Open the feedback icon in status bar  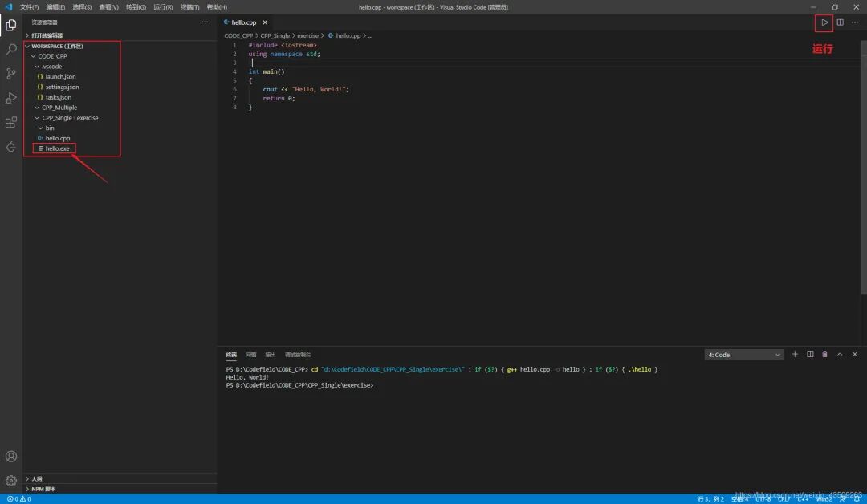[x=842, y=499]
